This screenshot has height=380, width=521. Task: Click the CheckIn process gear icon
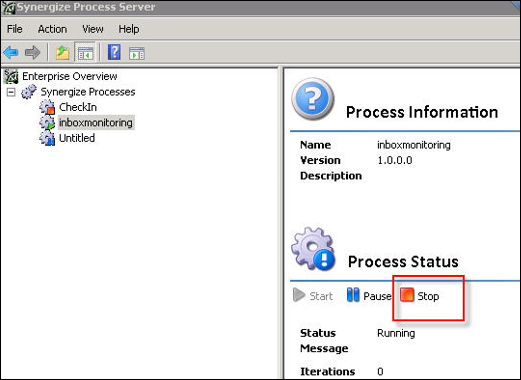[x=47, y=107]
